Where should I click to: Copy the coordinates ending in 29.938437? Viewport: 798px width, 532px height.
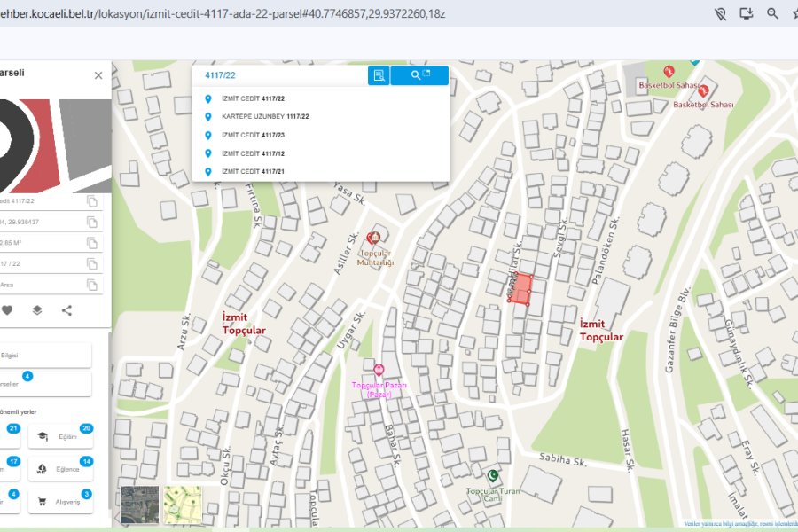click(x=92, y=222)
